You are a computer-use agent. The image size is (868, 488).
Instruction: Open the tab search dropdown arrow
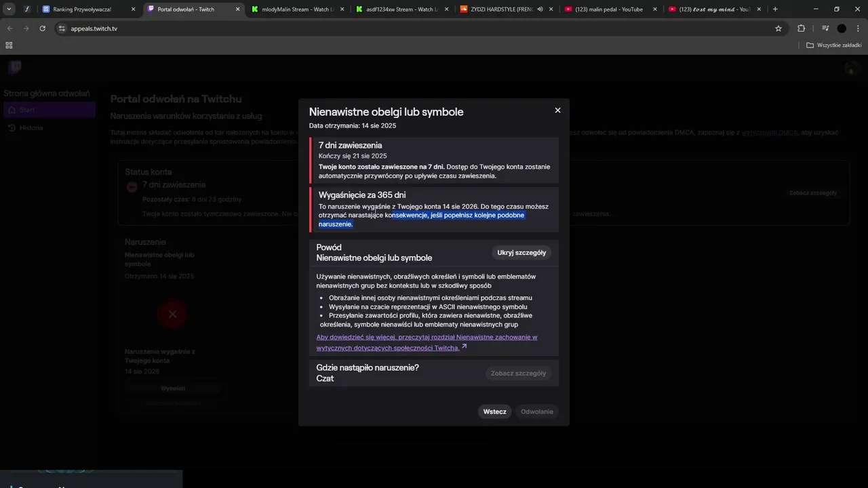click(9, 9)
